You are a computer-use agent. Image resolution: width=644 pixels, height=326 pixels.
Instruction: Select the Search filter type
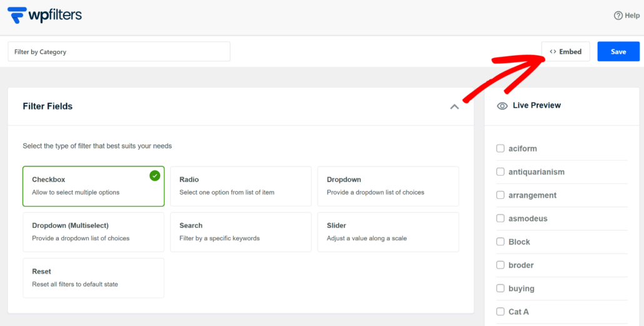[241, 232]
